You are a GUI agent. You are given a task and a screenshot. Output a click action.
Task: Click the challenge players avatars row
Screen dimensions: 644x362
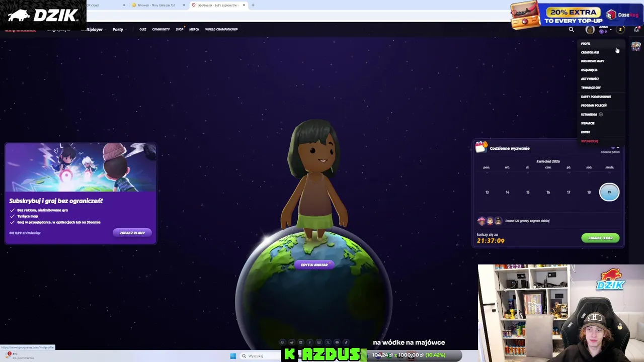[x=490, y=221]
